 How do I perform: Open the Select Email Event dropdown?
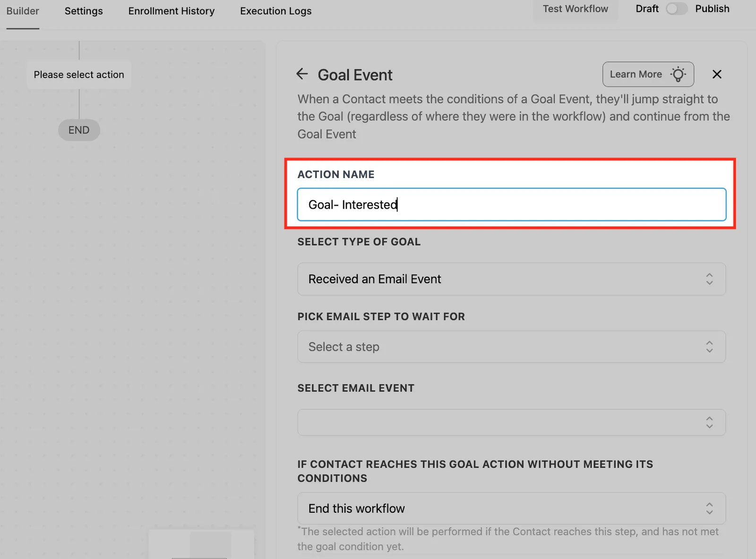(x=511, y=422)
